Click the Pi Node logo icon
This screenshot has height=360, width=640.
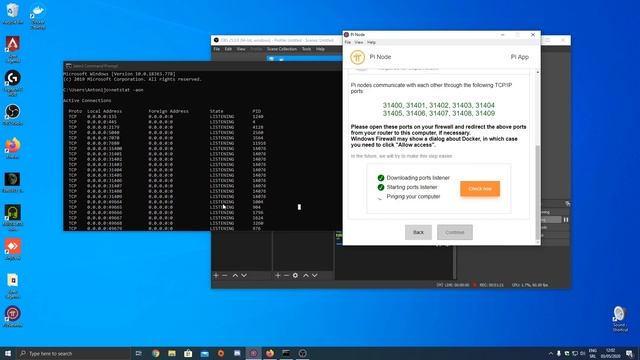[x=357, y=57]
